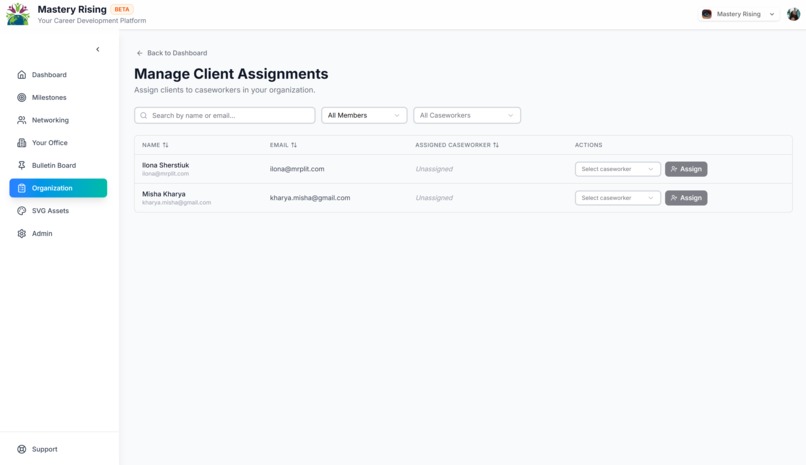Sort by Email using the sort arrows

click(x=294, y=145)
